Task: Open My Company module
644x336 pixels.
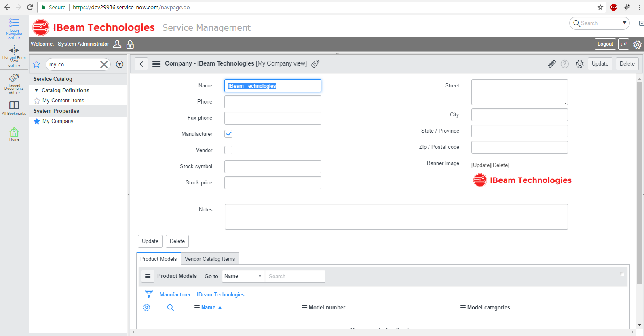Action: click(58, 121)
